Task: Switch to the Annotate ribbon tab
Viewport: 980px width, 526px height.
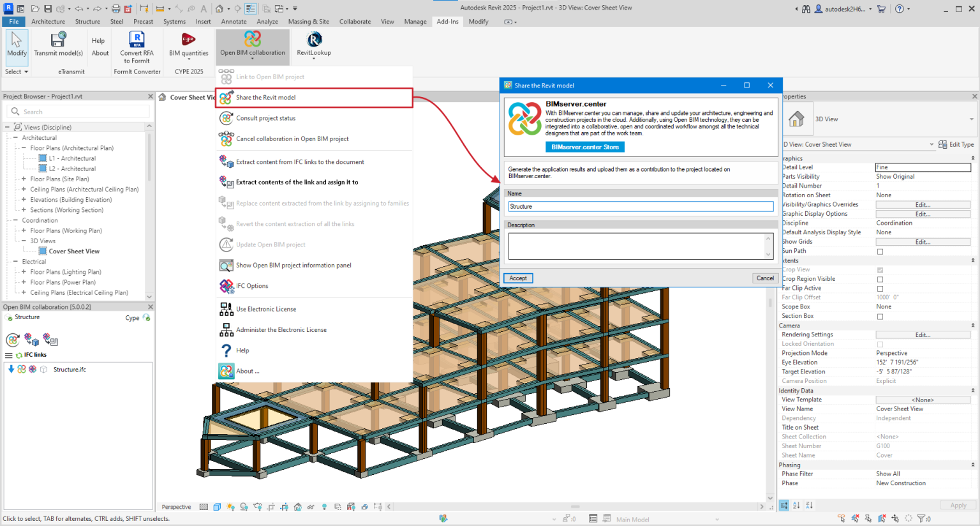Action: (x=234, y=22)
